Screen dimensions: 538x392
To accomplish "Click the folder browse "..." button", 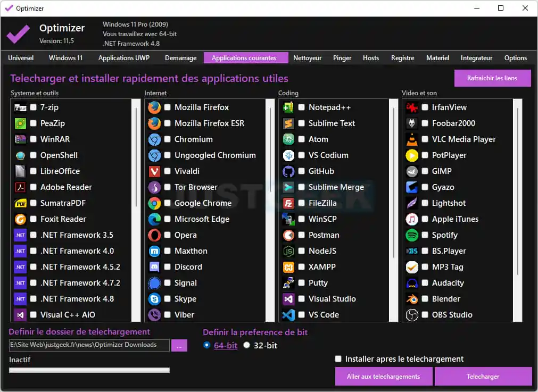I will pyautogui.click(x=179, y=346).
